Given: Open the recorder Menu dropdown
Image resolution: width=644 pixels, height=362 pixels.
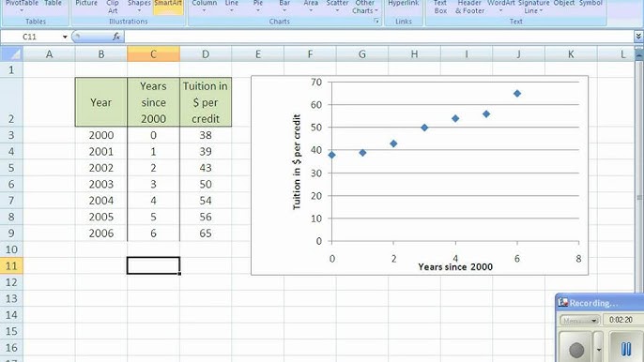Looking at the screenshot, I should 579,320.
